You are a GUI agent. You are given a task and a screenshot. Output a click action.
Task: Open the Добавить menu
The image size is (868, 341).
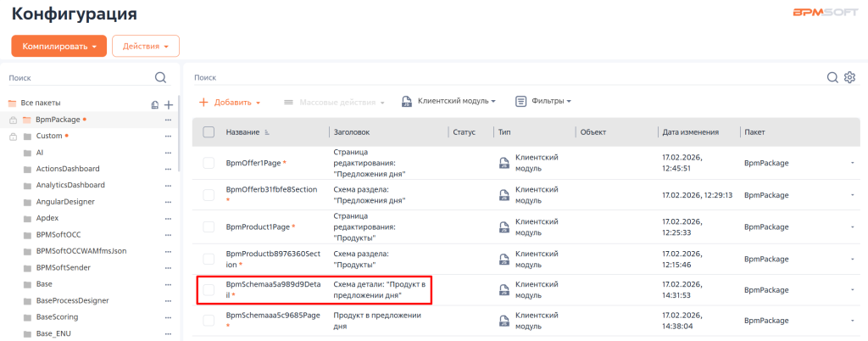230,102
